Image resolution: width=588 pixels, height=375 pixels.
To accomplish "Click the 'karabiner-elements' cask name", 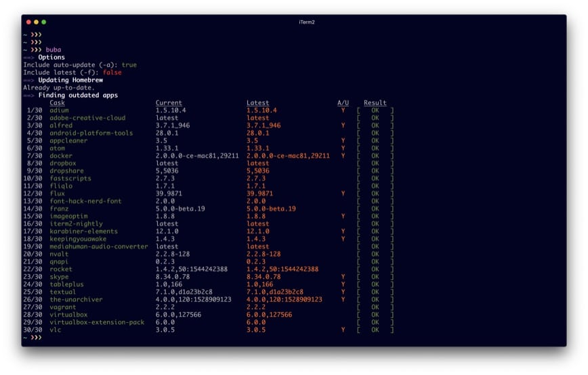I will click(83, 231).
